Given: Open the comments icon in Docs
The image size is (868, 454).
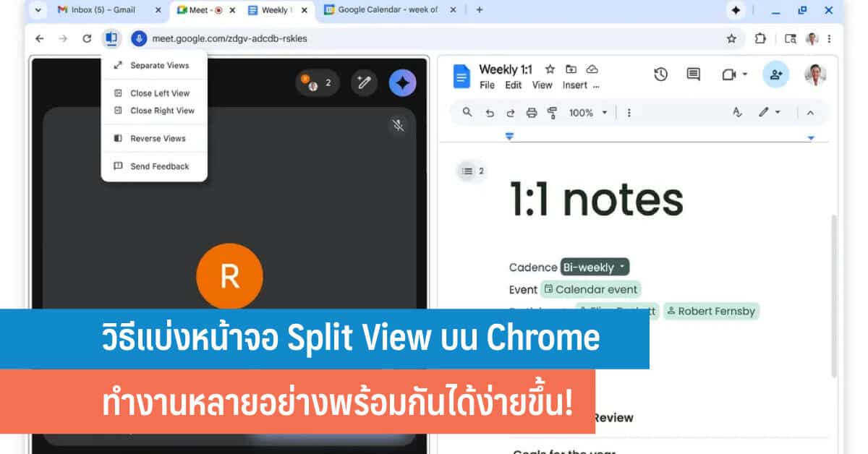Looking at the screenshot, I should [693, 74].
